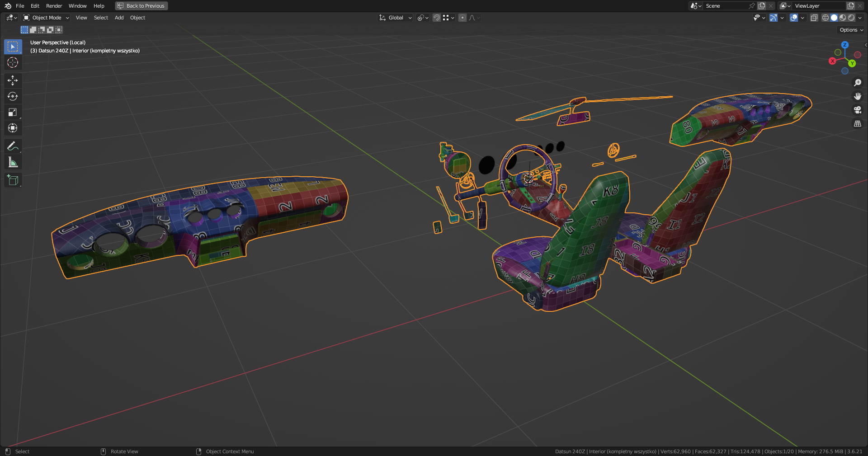The width and height of the screenshot is (868, 456).
Task: Switch to material preview shading
Action: tap(843, 18)
